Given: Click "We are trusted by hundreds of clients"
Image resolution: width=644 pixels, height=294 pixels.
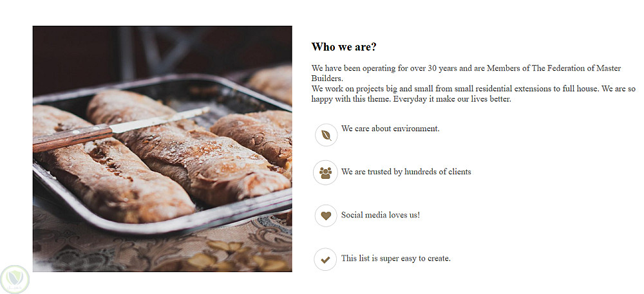Looking at the screenshot, I should coord(406,172).
